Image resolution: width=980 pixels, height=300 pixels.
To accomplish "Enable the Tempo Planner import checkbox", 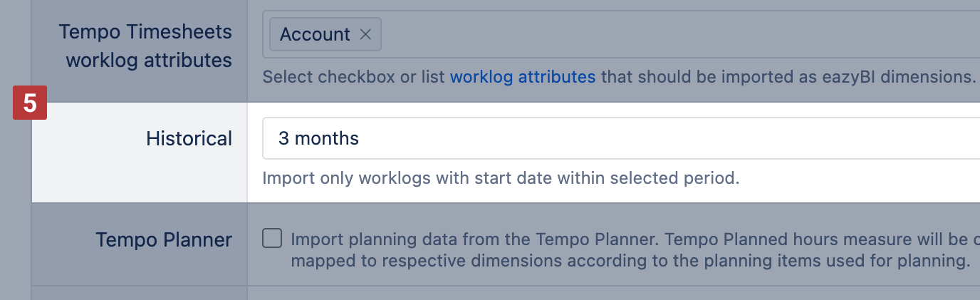I will pos(271,238).
